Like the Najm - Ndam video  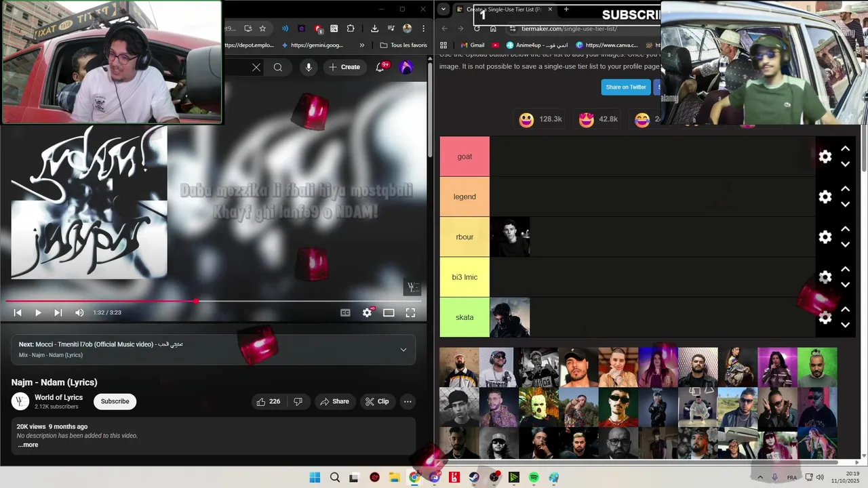coord(269,401)
